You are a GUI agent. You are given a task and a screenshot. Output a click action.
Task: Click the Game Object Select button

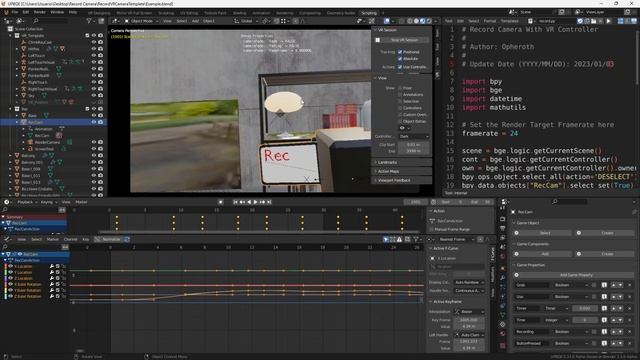coord(542,233)
